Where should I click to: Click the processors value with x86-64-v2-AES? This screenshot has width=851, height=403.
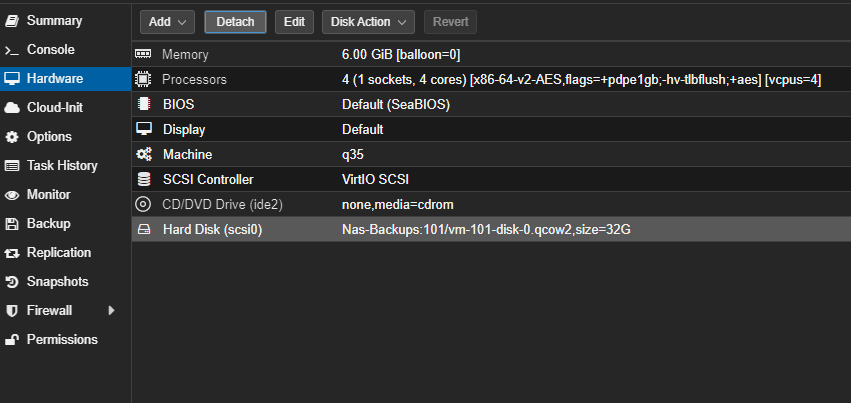pyautogui.click(x=581, y=80)
